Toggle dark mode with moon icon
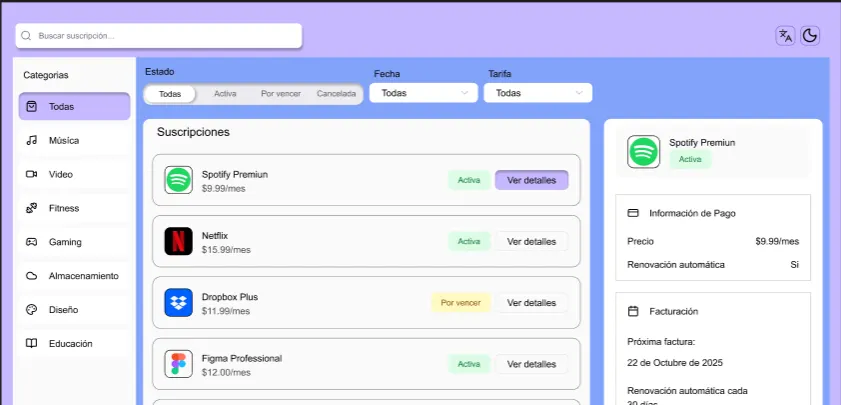Image resolution: width=841 pixels, height=405 pixels. pyautogui.click(x=810, y=36)
